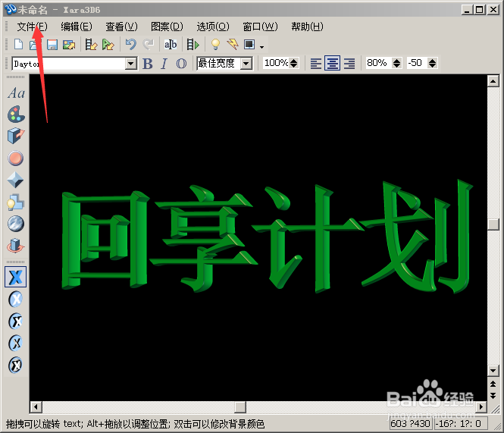The height and width of the screenshot is (433, 504).
Task: Click the Export animation filmstrip icon
Action: (x=91, y=45)
